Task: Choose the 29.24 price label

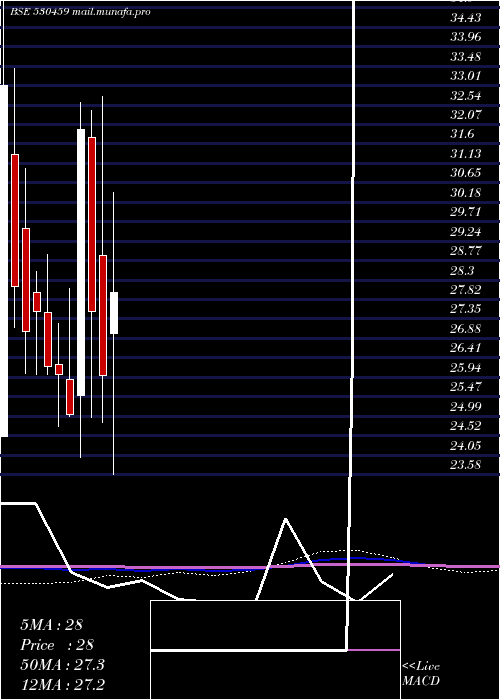Action: [x=466, y=232]
